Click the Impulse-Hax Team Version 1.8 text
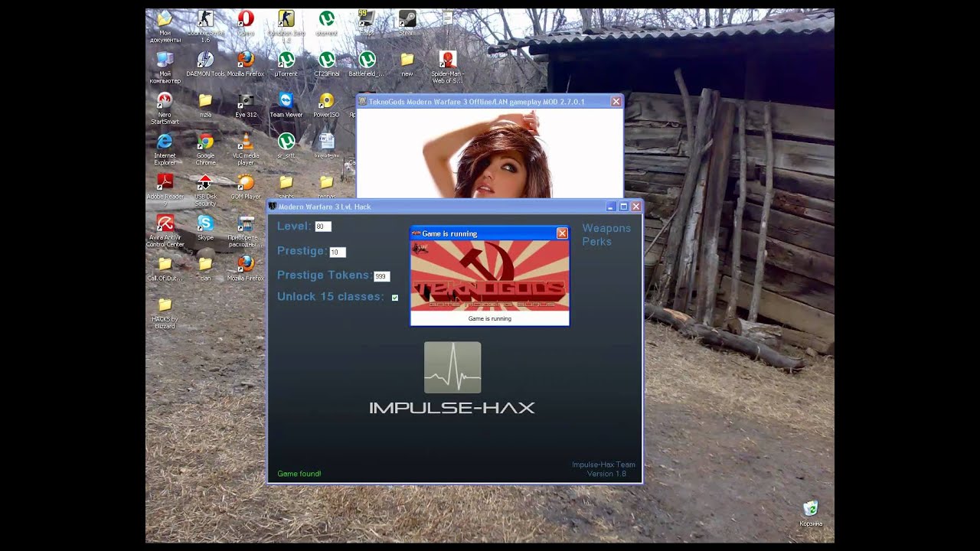Image resolution: width=980 pixels, height=551 pixels. (603, 469)
